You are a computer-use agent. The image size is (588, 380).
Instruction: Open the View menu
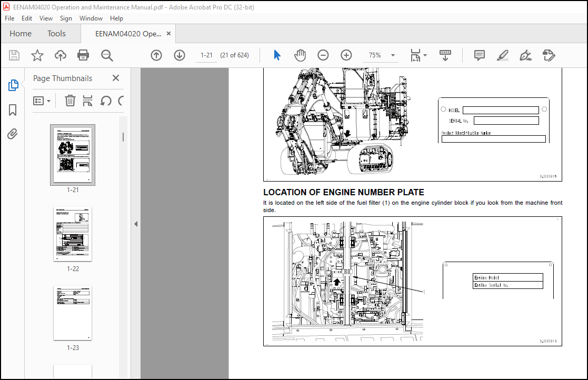(46, 18)
